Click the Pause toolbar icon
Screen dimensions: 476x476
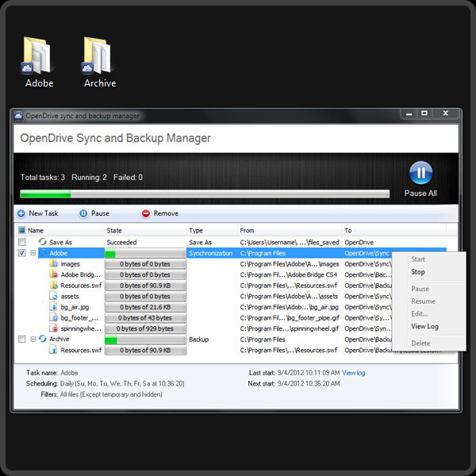[83, 213]
